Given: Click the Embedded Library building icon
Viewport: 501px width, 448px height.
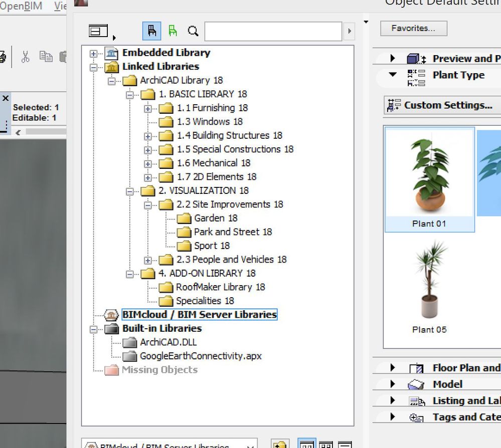Looking at the screenshot, I should pos(111,53).
